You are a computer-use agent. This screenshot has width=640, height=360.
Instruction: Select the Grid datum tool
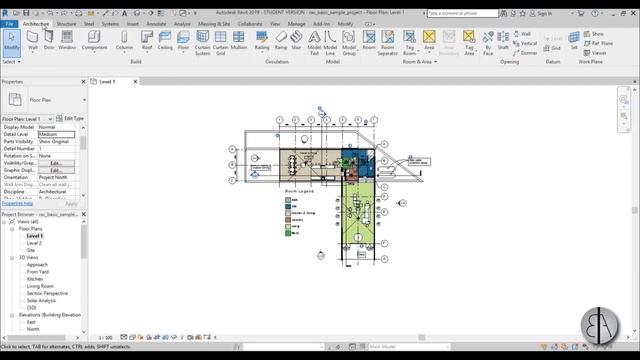click(x=552, y=48)
